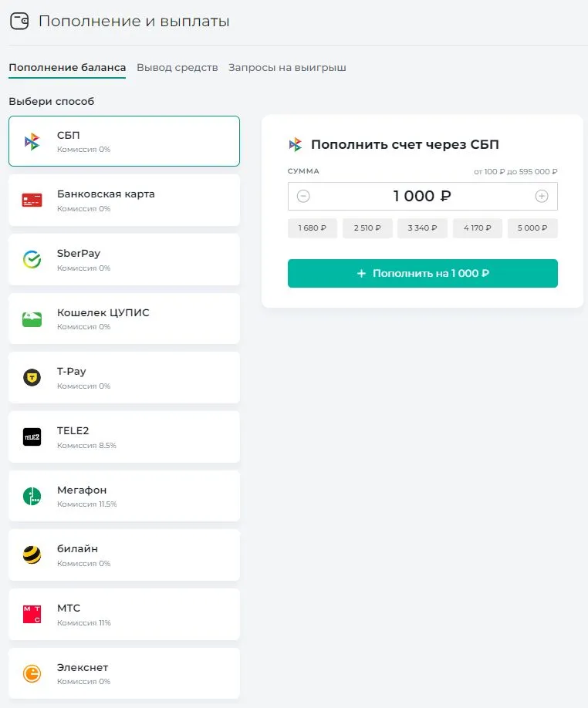Click the SberPay green checkmark icon
The image size is (588, 708).
pos(32,260)
